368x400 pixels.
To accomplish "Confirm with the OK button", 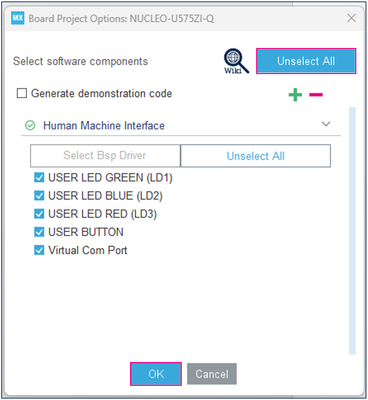I will tap(156, 374).
